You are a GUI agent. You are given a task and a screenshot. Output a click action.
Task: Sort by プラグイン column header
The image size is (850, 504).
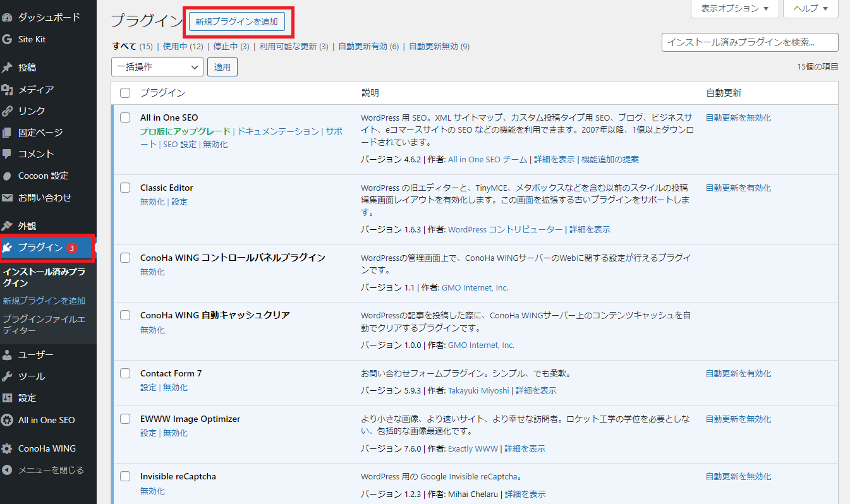(162, 93)
